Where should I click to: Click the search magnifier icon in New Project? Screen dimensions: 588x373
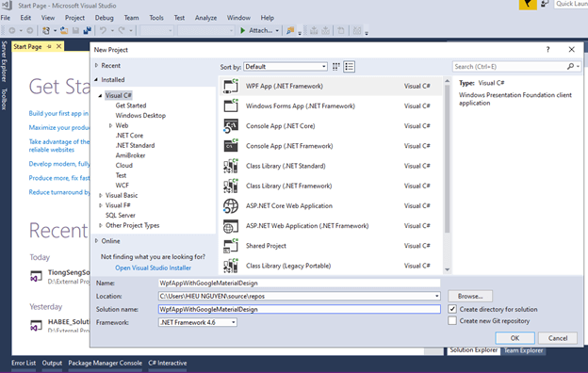(570, 66)
